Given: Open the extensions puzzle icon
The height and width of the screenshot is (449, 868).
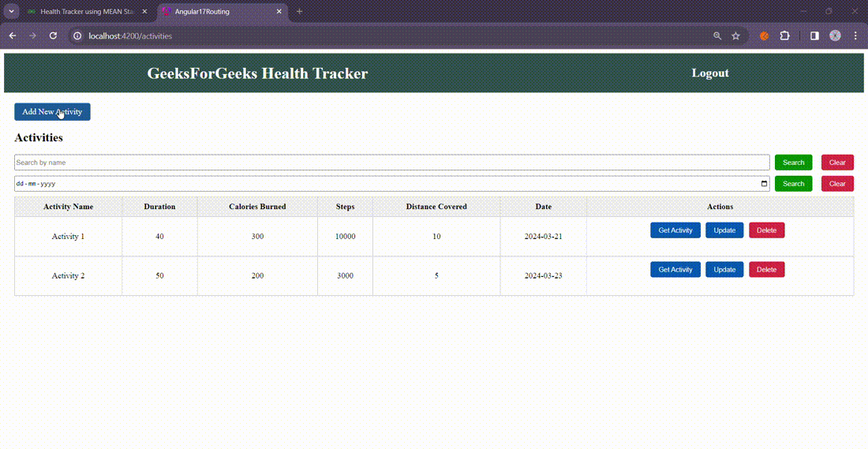Looking at the screenshot, I should [784, 36].
